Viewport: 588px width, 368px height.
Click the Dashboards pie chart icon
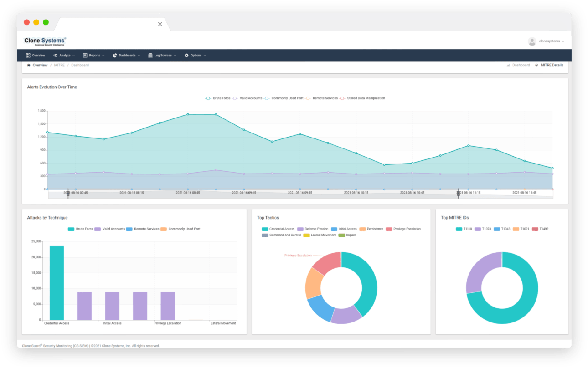coord(115,56)
